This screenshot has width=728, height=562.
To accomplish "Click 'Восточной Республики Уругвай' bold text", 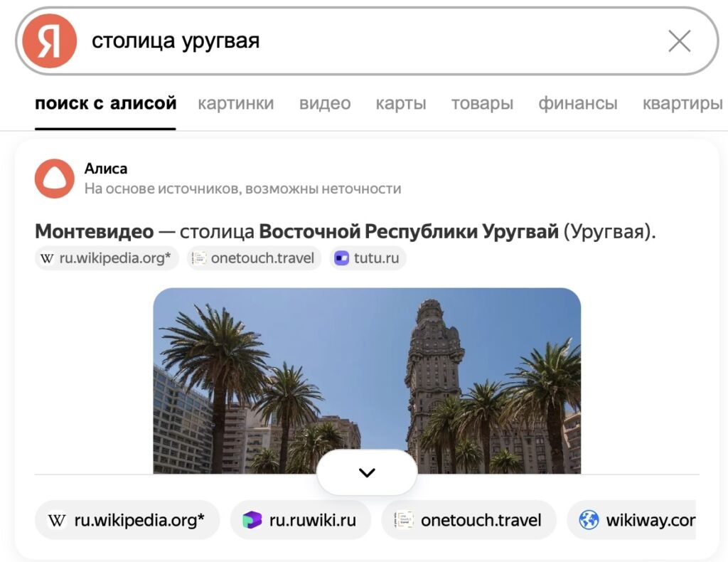I will [x=409, y=231].
